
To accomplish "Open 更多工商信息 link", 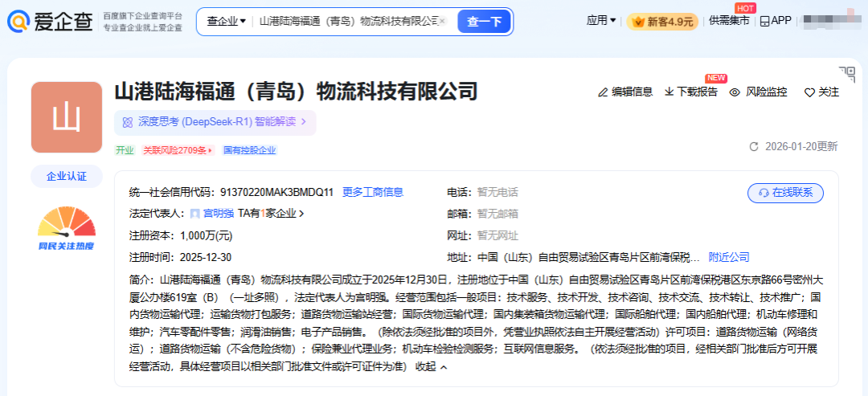I will pyautogui.click(x=373, y=192).
